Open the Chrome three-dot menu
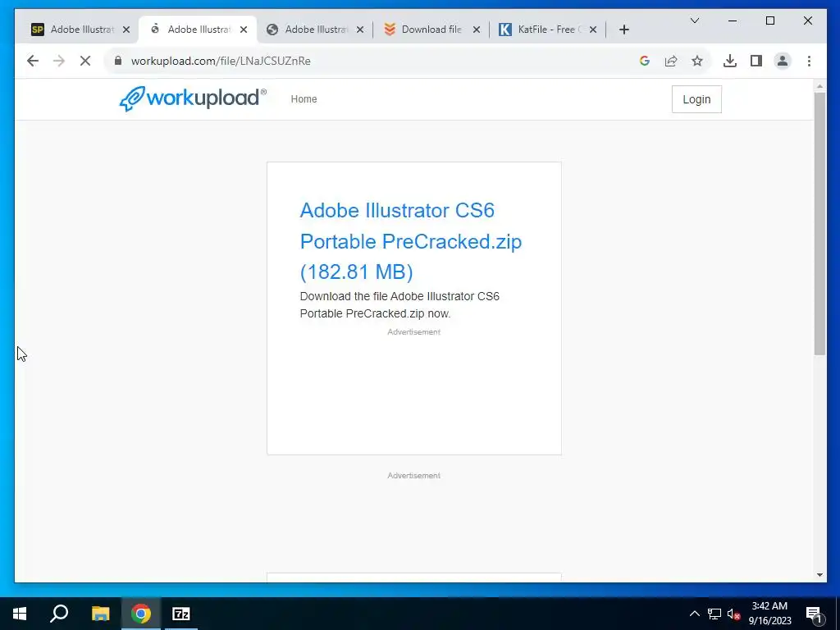840x630 pixels. point(809,61)
